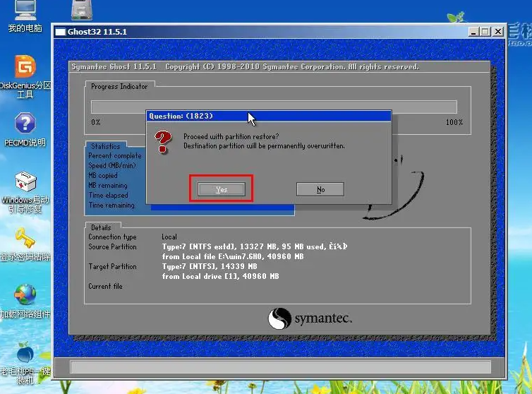532x394 pixels.
Task: Click the 'MB remaining' label
Action: point(107,185)
